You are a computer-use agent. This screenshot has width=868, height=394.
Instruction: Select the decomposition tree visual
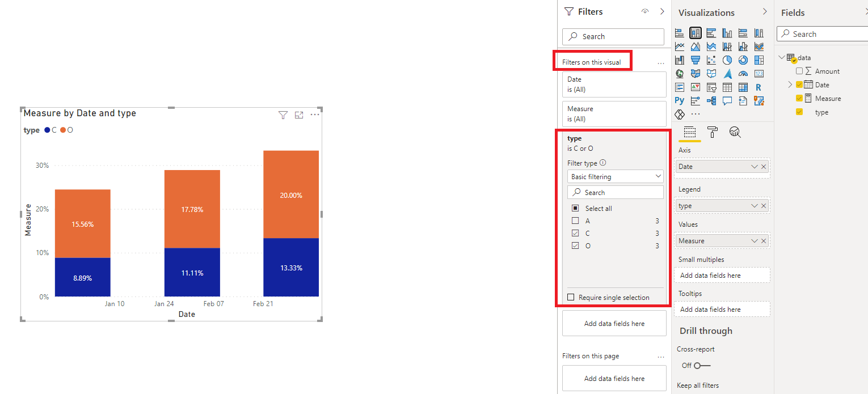pos(711,100)
